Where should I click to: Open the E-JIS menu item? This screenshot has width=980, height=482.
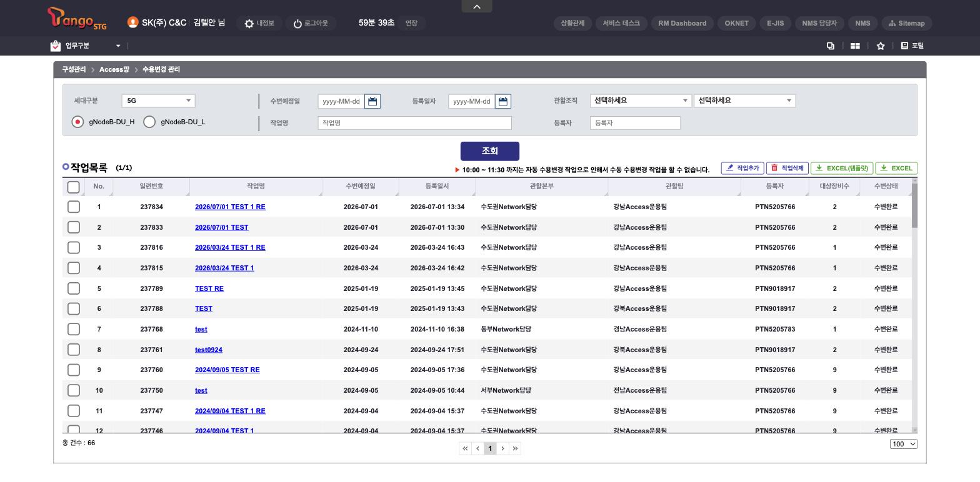[776, 23]
